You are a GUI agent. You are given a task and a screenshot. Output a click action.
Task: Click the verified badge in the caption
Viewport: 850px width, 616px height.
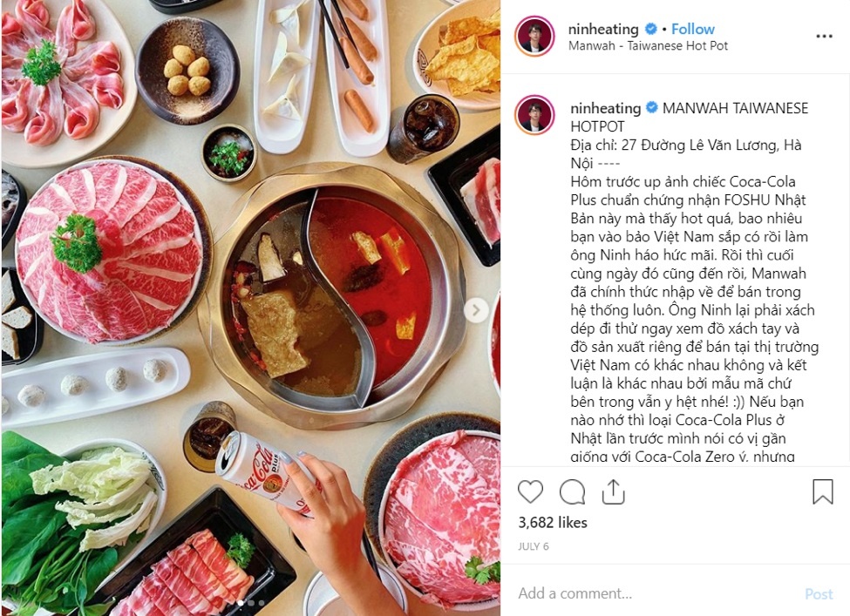pyautogui.click(x=652, y=108)
